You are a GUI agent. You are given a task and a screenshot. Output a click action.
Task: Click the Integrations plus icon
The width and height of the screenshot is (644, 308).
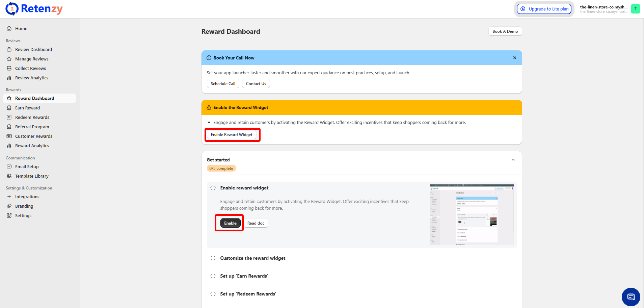pos(9,197)
